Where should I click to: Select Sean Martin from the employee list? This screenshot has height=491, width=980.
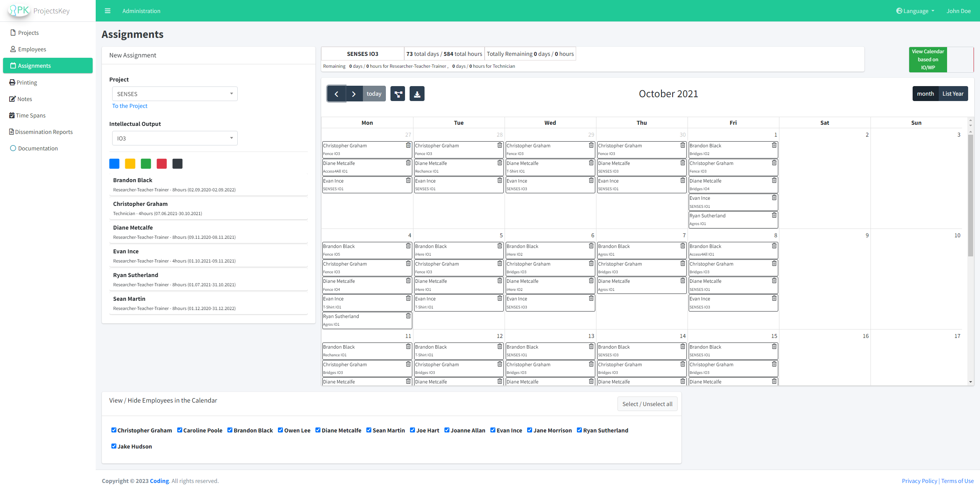(x=129, y=299)
